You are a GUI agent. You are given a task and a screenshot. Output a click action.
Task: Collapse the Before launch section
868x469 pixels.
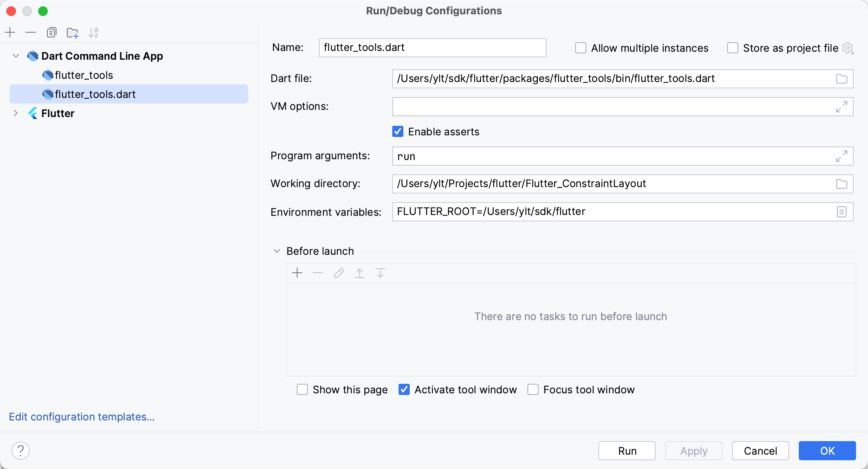(277, 251)
